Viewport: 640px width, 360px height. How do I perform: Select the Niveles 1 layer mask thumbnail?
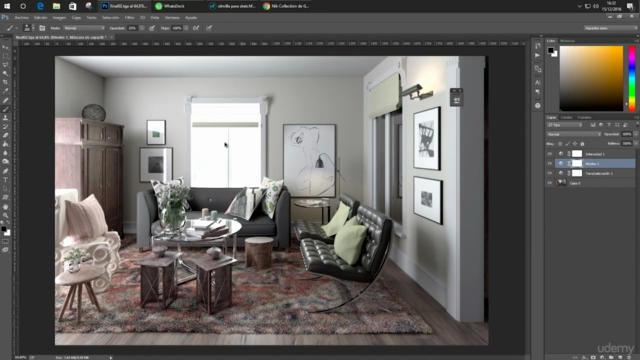(577, 164)
